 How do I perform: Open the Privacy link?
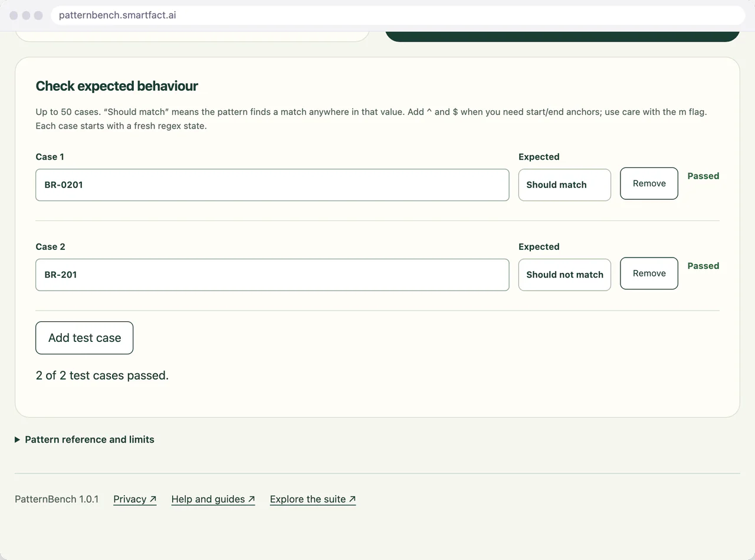(x=134, y=499)
